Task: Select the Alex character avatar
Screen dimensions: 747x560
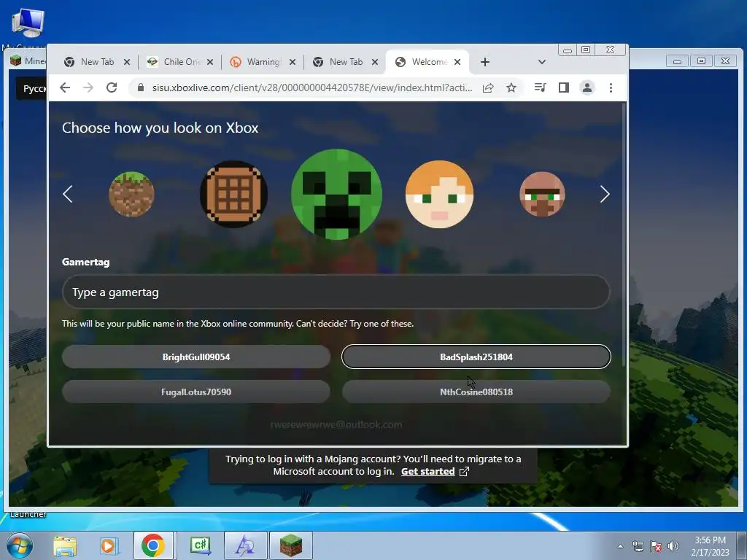Action: [439, 194]
